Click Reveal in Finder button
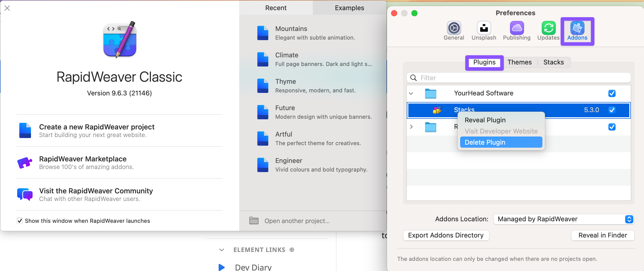Screen dimensions: 644x271 [603, 235]
